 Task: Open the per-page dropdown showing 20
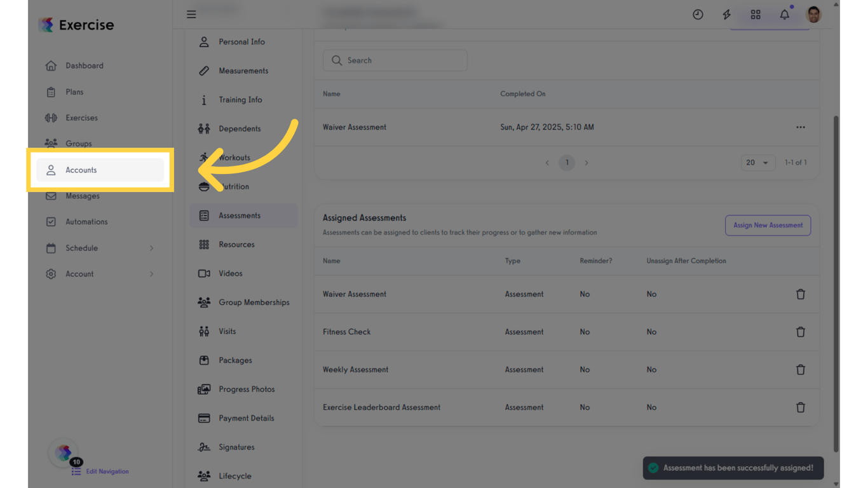[757, 163]
